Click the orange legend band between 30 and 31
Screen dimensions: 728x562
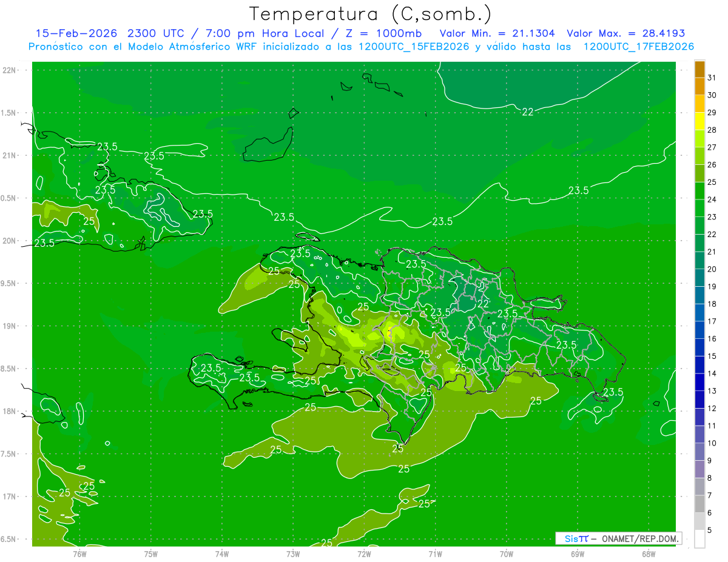699,87
